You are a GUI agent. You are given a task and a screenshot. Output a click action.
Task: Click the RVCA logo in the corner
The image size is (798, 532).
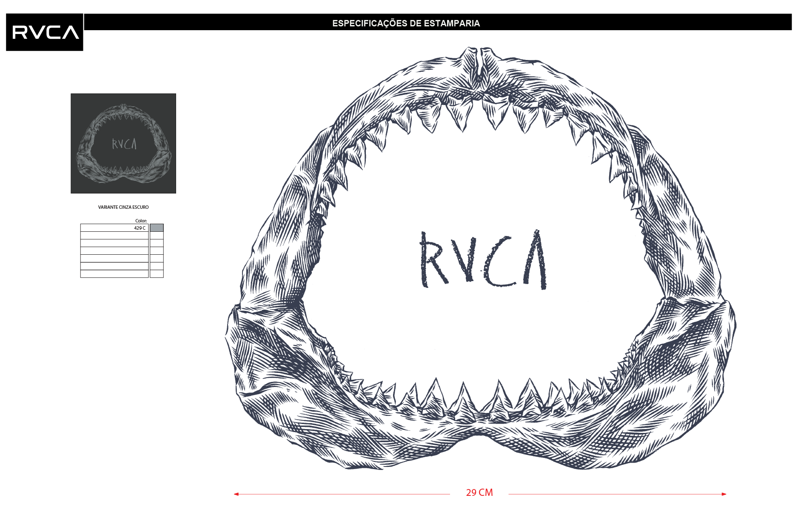pos(45,32)
